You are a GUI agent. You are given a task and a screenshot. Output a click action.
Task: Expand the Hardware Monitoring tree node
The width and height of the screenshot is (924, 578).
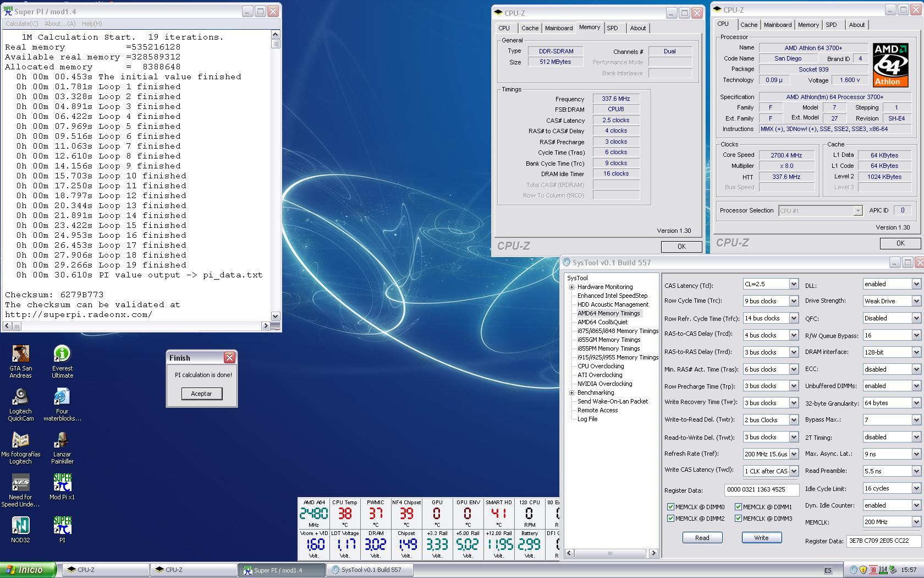572,287
